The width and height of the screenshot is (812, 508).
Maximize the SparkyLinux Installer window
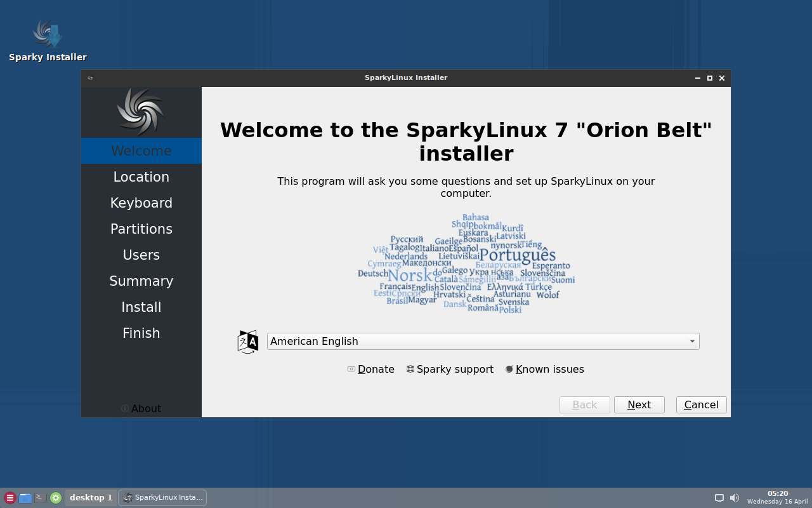pos(710,78)
